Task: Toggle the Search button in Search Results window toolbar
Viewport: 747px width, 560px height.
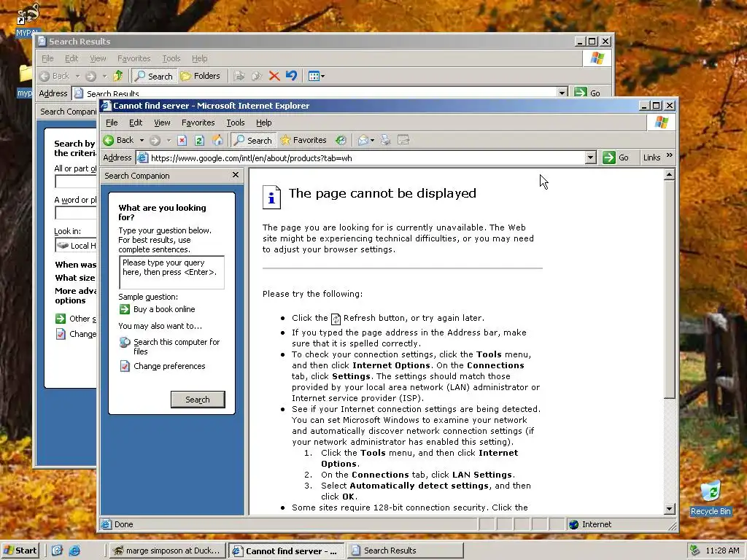Action: [x=155, y=76]
